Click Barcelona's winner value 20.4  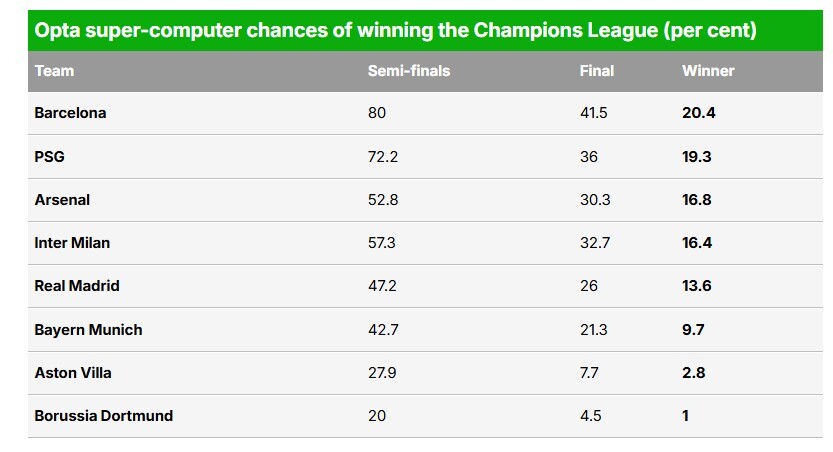(x=699, y=113)
